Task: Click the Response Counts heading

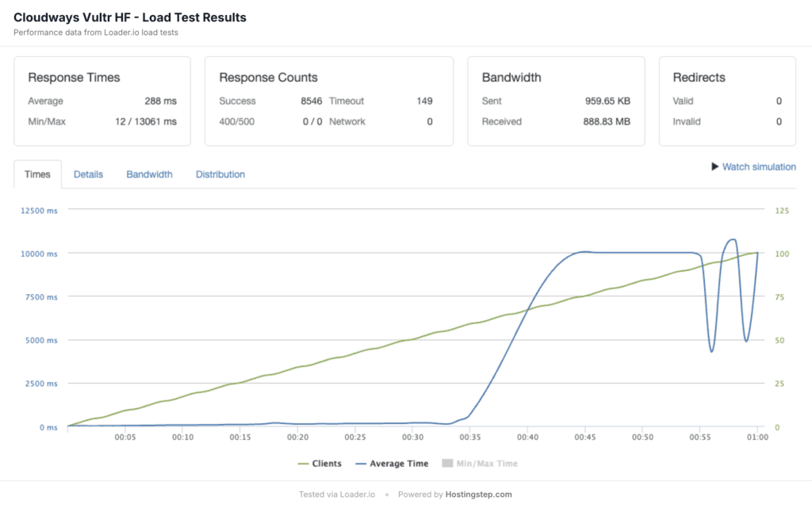Action: pos(268,78)
